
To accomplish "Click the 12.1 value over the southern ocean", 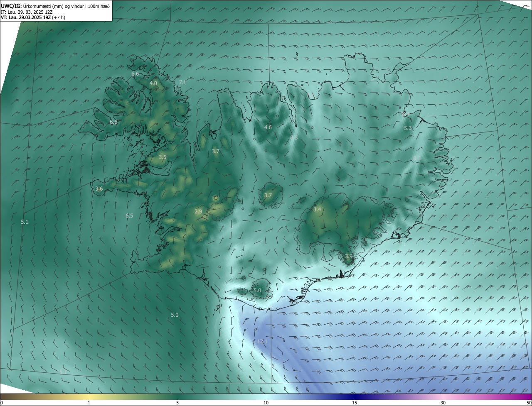I will pyautogui.click(x=262, y=341).
